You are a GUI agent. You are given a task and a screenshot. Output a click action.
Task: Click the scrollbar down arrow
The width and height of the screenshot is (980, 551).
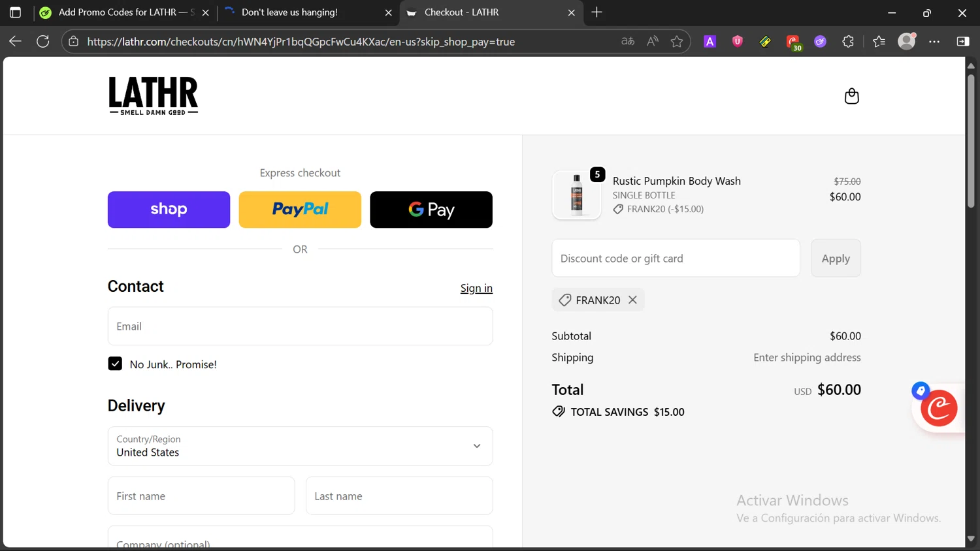(x=971, y=539)
